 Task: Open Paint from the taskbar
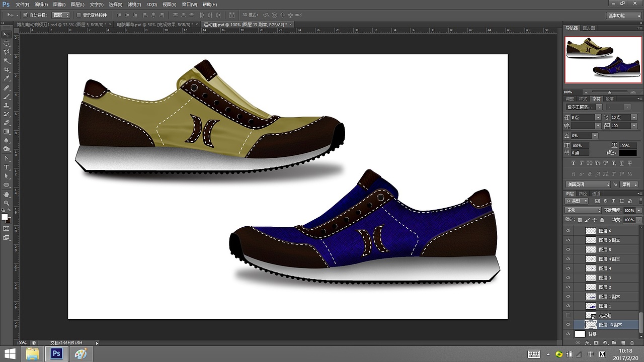coord(80,353)
